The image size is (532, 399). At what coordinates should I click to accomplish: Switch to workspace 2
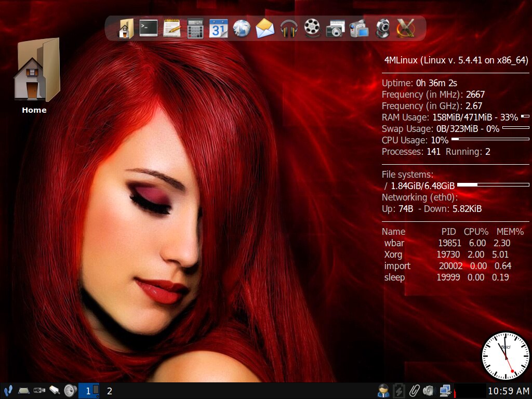coord(109,391)
